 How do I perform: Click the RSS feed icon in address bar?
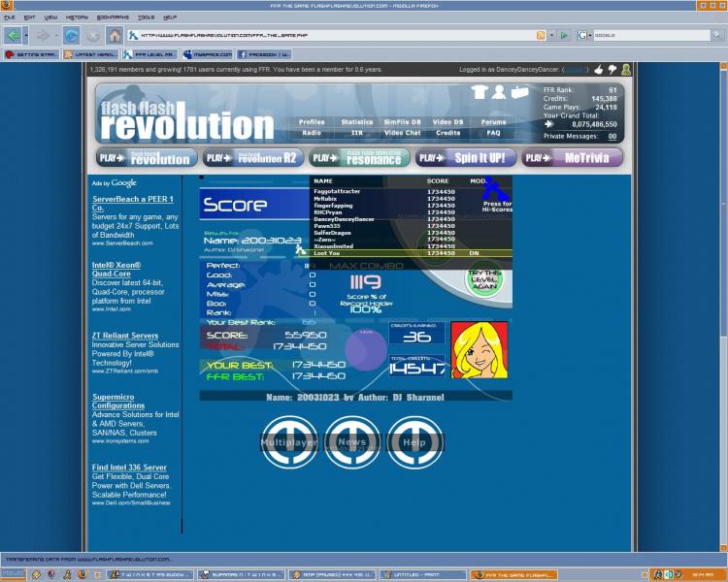541,35
